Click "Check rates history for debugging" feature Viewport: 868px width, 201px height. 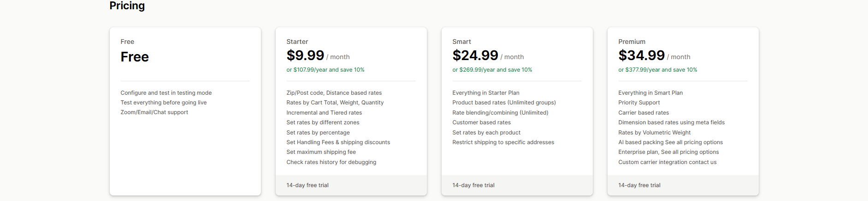point(331,162)
